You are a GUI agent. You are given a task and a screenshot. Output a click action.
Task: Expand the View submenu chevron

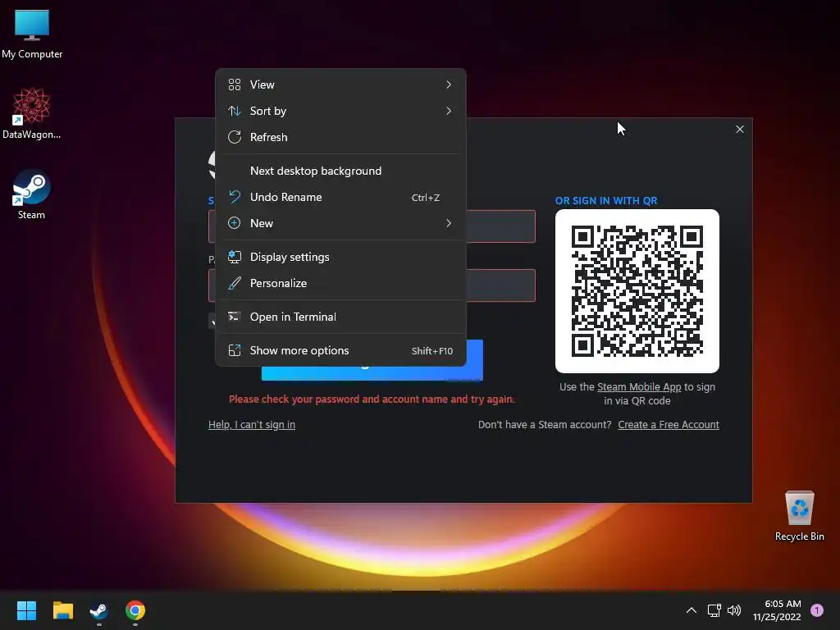[449, 84]
